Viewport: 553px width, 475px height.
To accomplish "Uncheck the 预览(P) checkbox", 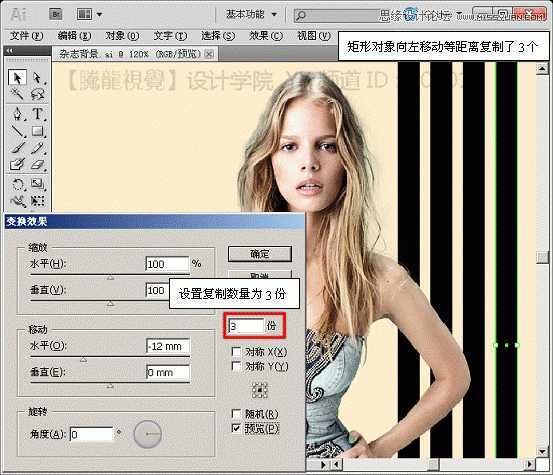I will tap(236, 428).
